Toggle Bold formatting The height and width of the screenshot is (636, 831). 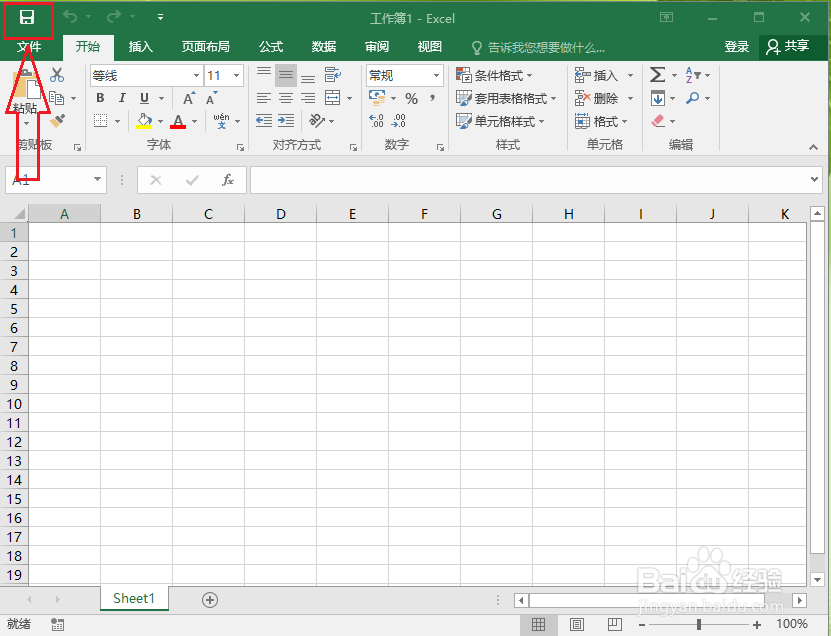click(100, 97)
